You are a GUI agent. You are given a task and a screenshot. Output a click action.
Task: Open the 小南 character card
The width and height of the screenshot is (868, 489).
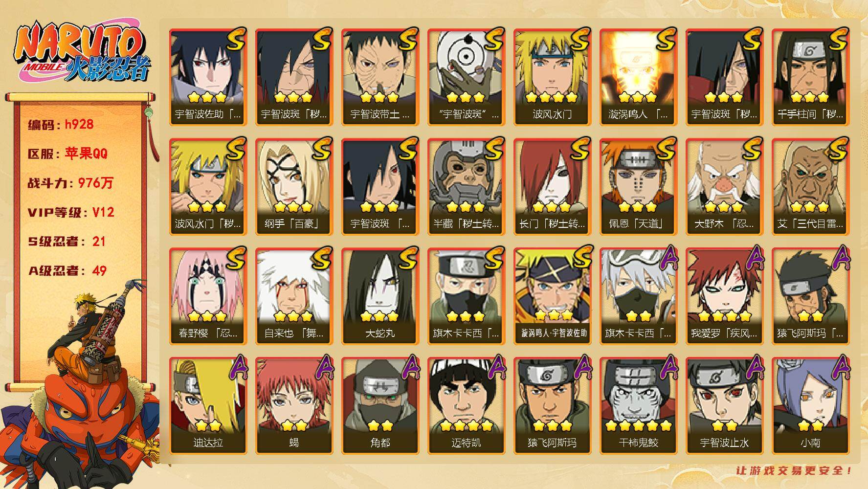coord(810,405)
